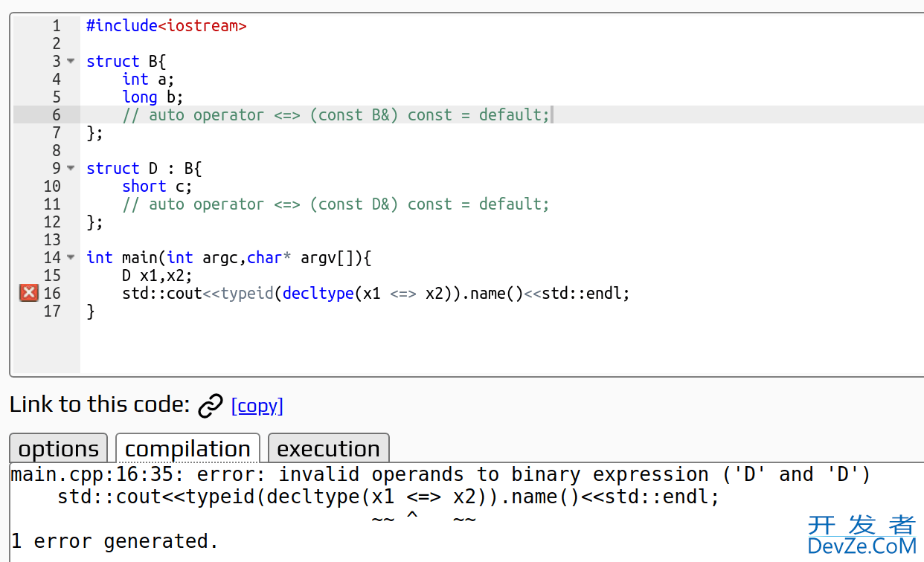This screenshot has width=924, height=562.
Task: Click the main.cpp:16:35 error message
Action: (x=440, y=474)
